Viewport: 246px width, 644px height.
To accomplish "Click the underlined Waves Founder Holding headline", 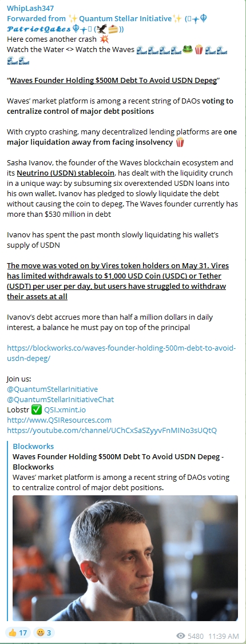I will (113, 80).
